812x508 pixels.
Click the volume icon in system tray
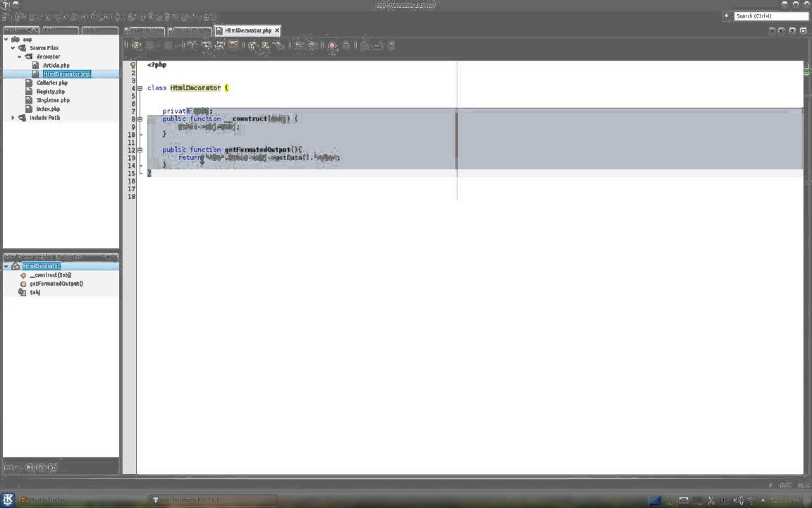[x=739, y=500]
